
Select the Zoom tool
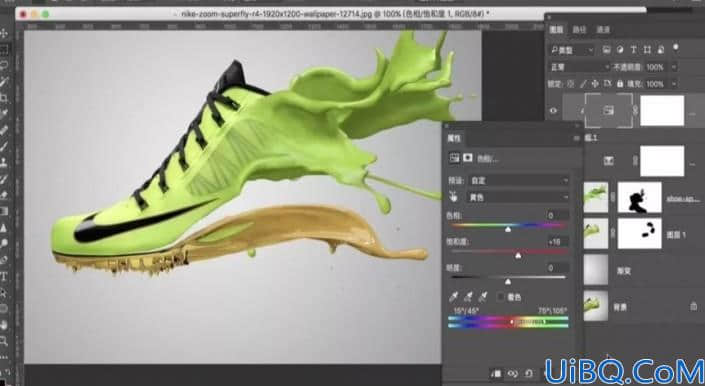coord(4,341)
